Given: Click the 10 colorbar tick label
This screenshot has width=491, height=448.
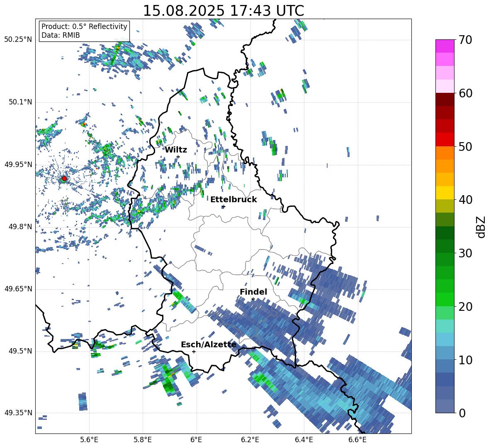Looking at the screenshot, I should point(465,360).
